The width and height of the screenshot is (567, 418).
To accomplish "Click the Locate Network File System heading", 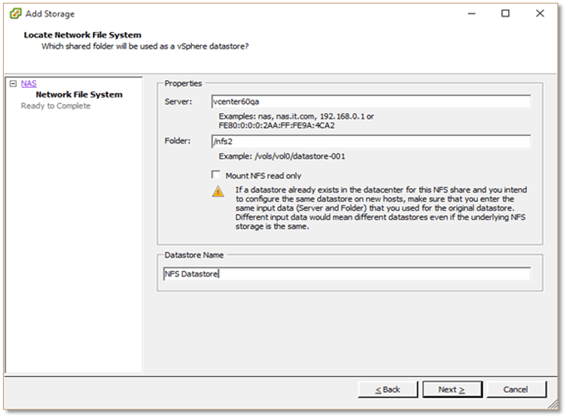I will 82,35.
